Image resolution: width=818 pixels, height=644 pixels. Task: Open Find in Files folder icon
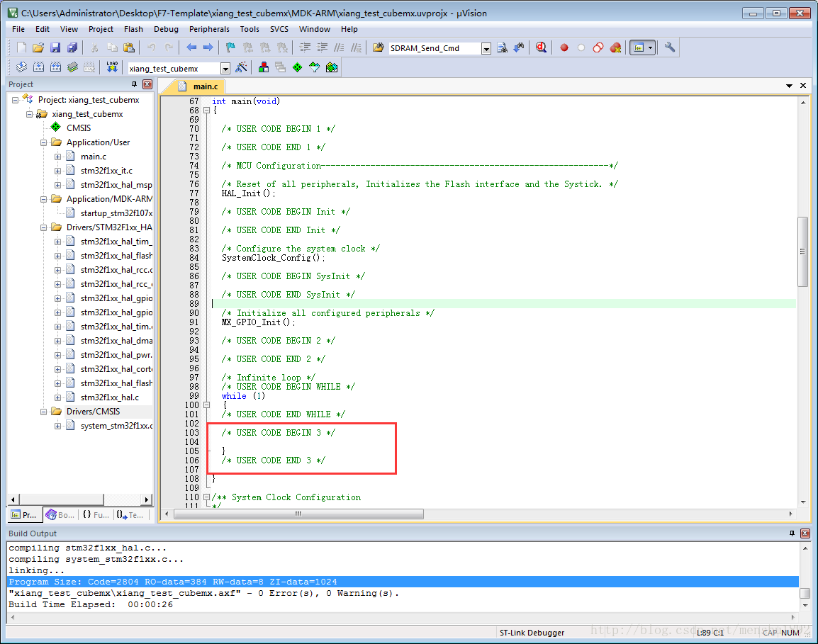tap(379, 47)
